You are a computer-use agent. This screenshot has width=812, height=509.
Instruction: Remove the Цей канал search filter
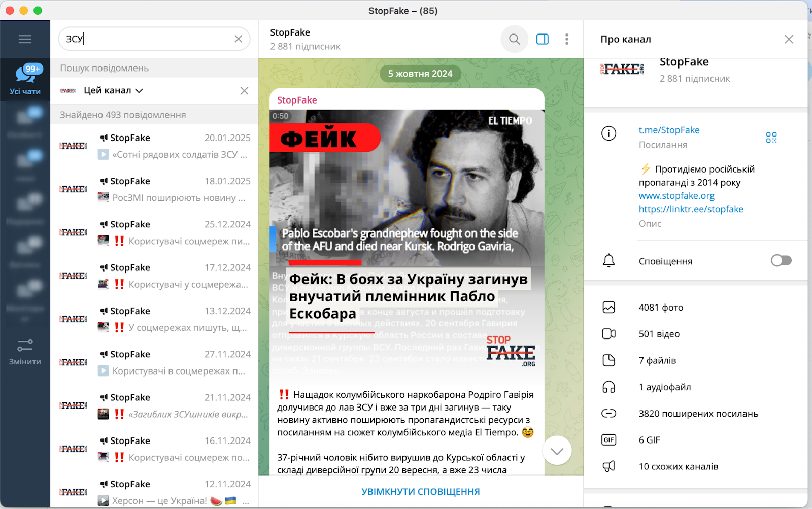[x=244, y=90]
